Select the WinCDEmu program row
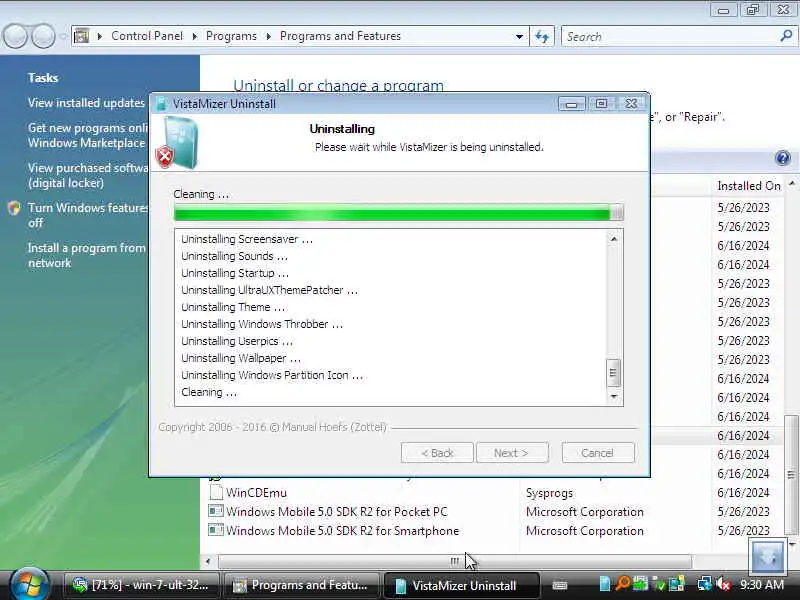The width and height of the screenshot is (800, 600). [493, 493]
